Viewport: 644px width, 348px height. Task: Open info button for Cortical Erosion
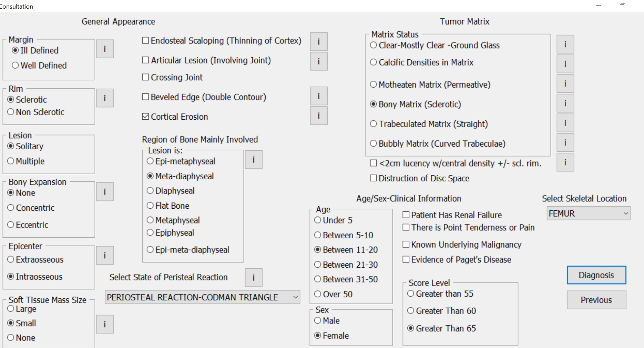pyautogui.click(x=319, y=116)
